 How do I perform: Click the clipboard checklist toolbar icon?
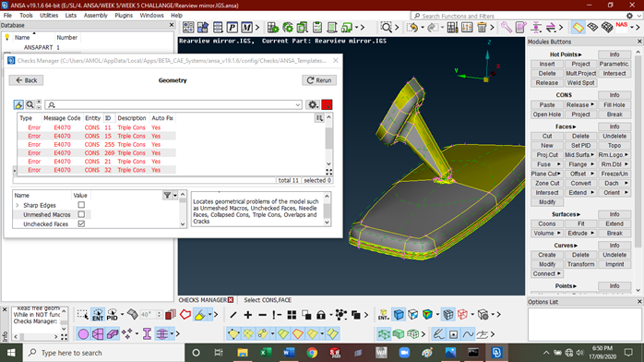click(x=317, y=28)
